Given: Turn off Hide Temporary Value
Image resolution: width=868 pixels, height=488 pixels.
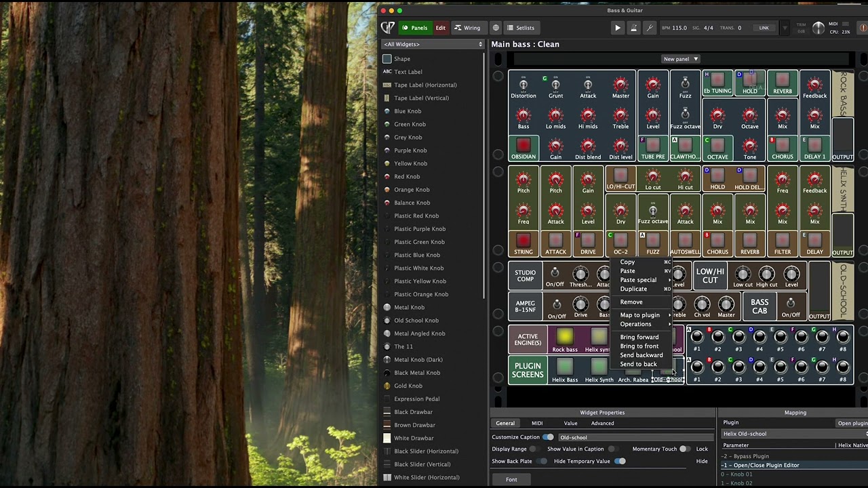Looking at the screenshot, I should pyautogui.click(x=620, y=461).
